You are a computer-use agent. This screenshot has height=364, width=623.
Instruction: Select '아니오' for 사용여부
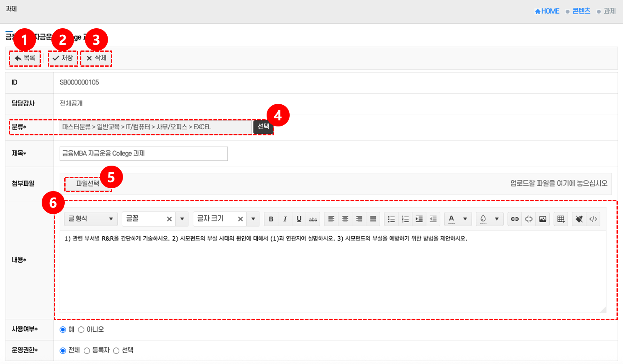click(x=81, y=330)
